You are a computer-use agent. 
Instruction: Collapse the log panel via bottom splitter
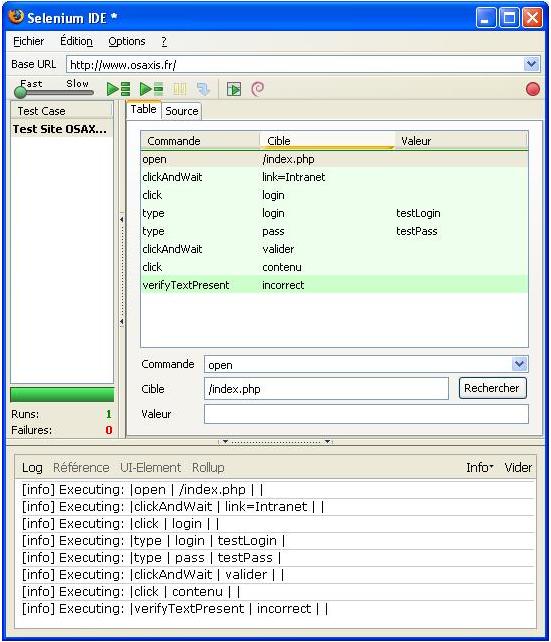tap(276, 442)
